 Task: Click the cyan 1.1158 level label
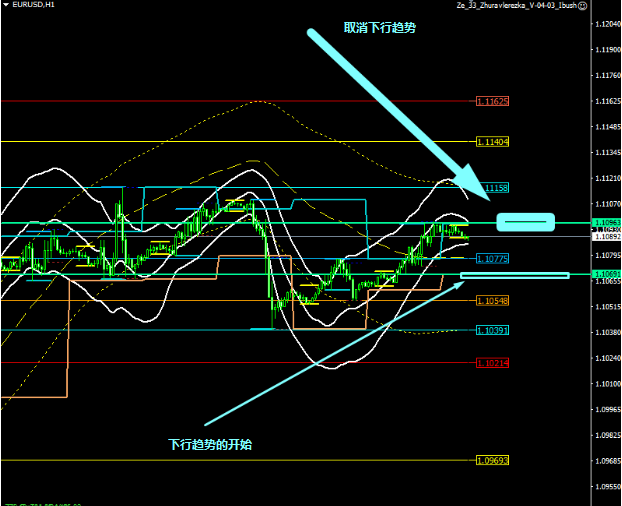(496, 187)
